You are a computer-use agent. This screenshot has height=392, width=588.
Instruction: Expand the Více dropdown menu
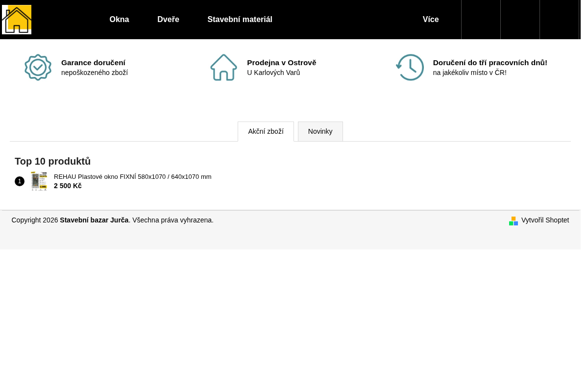tap(431, 20)
